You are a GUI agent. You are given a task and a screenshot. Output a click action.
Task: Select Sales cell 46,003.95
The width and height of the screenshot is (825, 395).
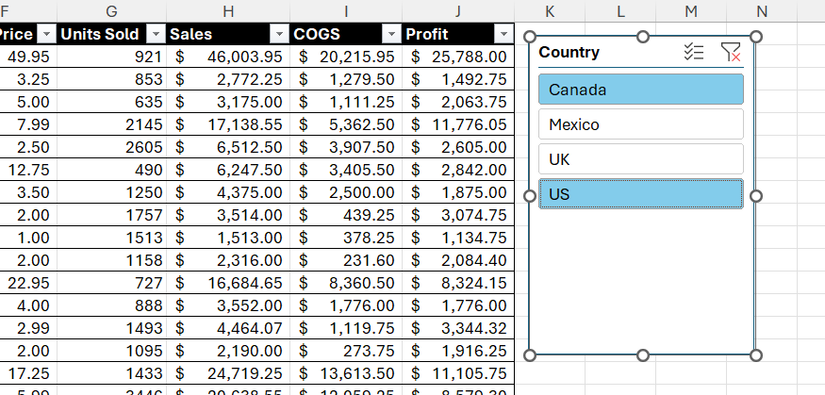(228, 57)
